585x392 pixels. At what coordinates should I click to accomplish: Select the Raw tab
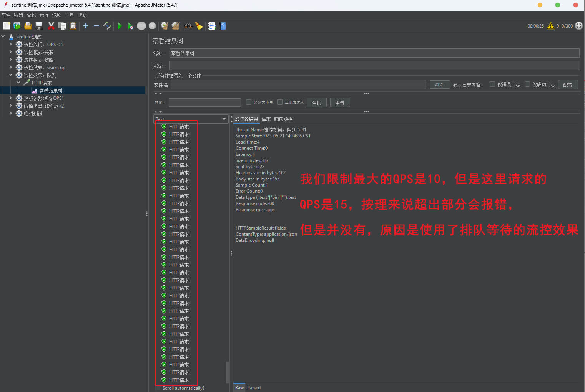(x=239, y=388)
